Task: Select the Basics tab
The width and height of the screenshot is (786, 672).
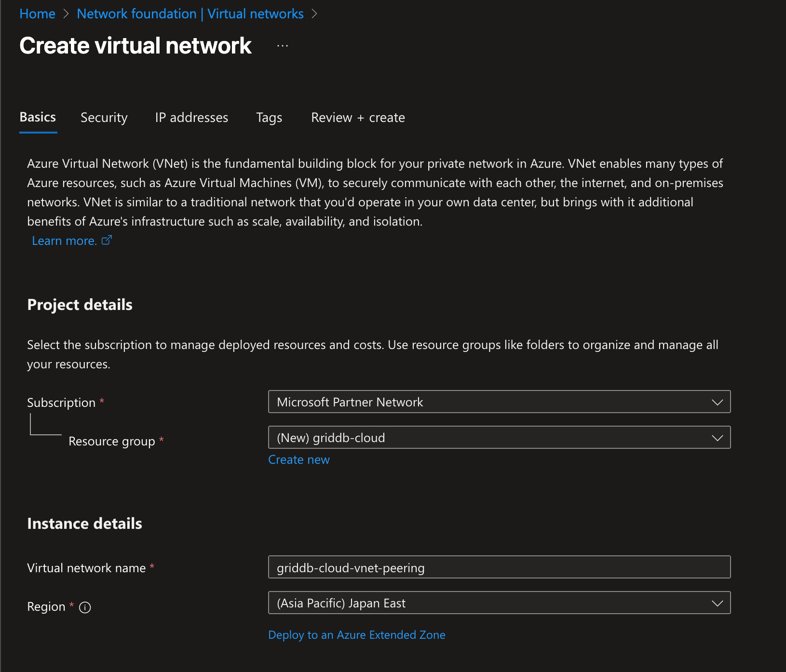Action: (x=38, y=118)
